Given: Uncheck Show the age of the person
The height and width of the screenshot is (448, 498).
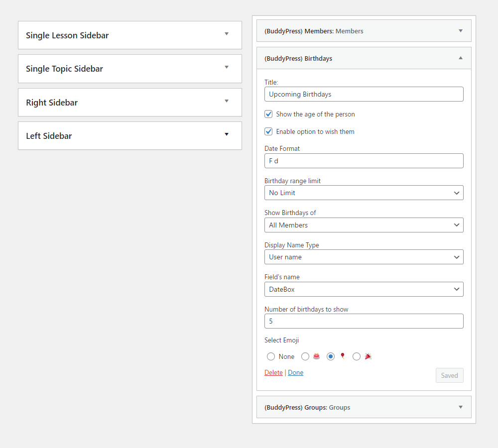Looking at the screenshot, I should (x=268, y=114).
